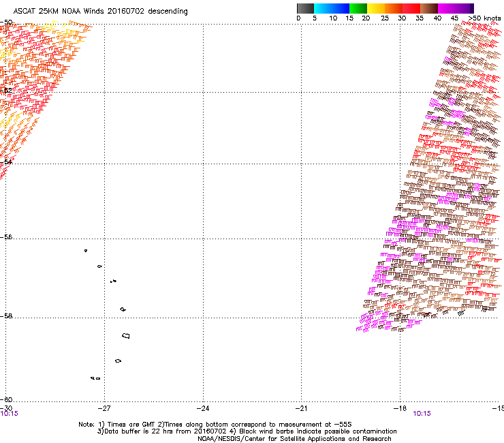Click the -58 latitude axis label
Viewport: 504px width, 443px height.
tap(6, 316)
